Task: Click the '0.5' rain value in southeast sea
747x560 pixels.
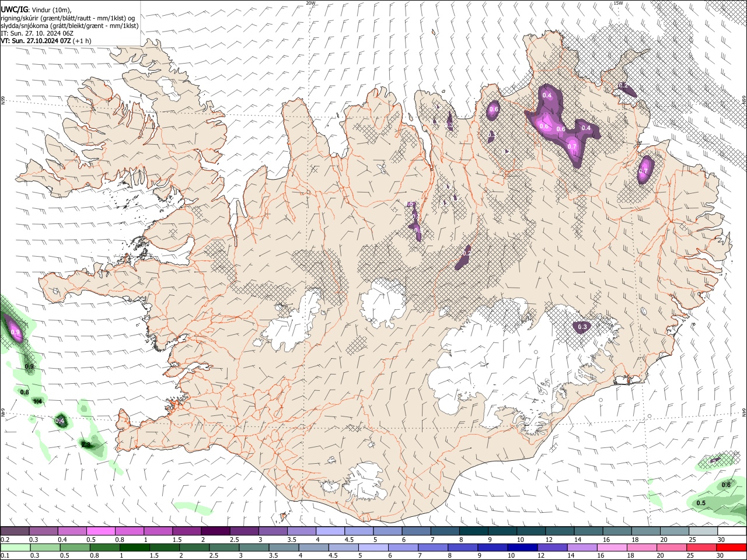Action: (x=701, y=503)
